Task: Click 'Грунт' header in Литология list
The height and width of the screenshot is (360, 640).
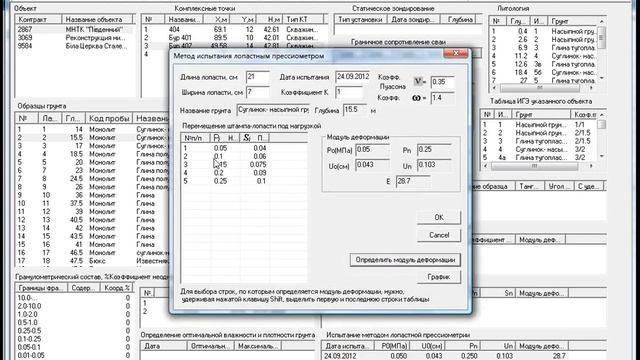Action: pos(573,21)
